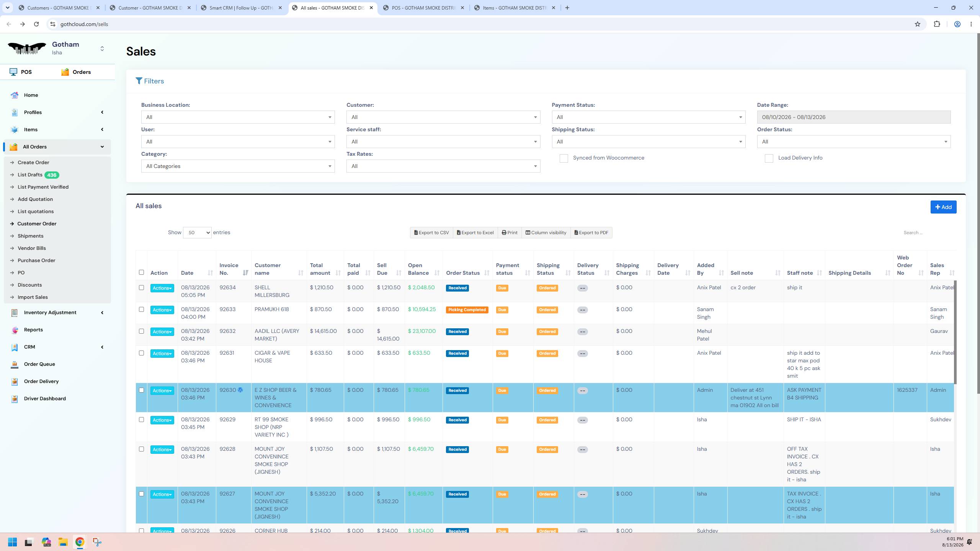Expand the Show entries count dropdown
Image resolution: width=980 pixels, height=551 pixels.
pyautogui.click(x=197, y=233)
